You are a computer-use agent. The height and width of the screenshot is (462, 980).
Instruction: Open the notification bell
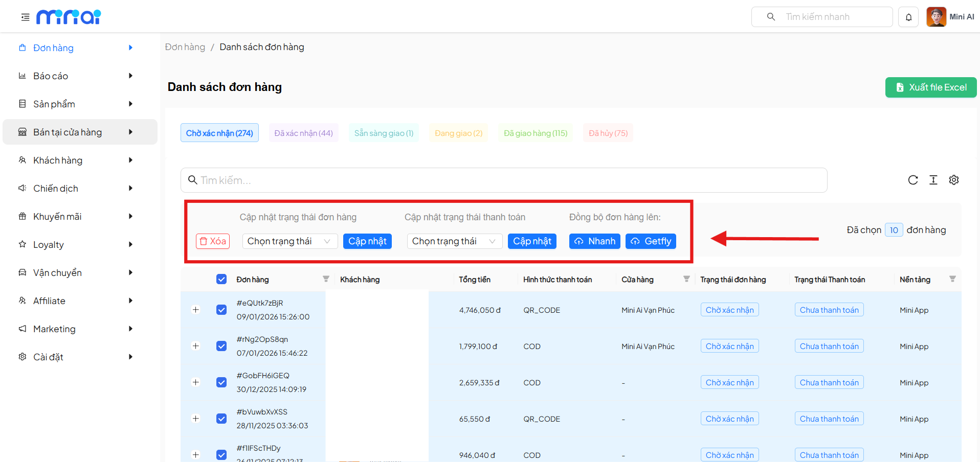908,17
